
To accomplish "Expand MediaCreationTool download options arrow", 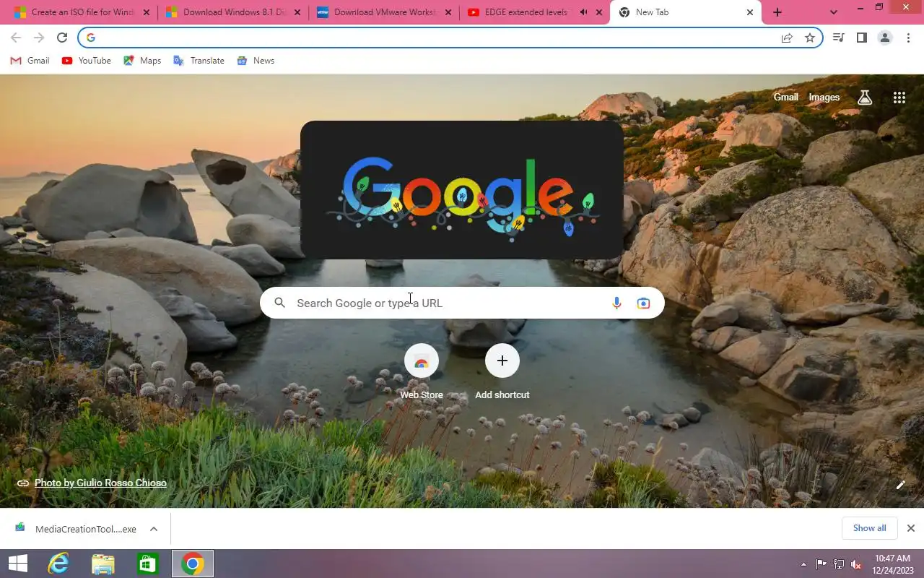I will tap(154, 529).
